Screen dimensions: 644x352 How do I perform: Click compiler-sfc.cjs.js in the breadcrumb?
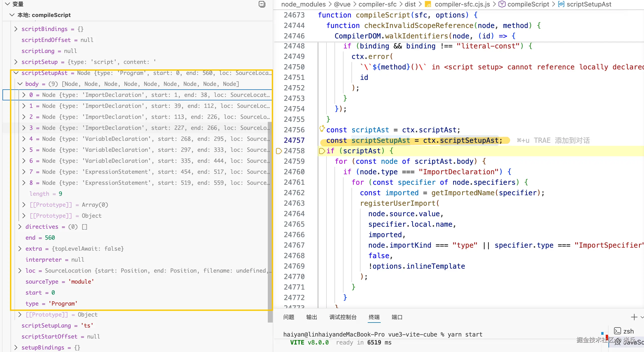(x=462, y=4)
